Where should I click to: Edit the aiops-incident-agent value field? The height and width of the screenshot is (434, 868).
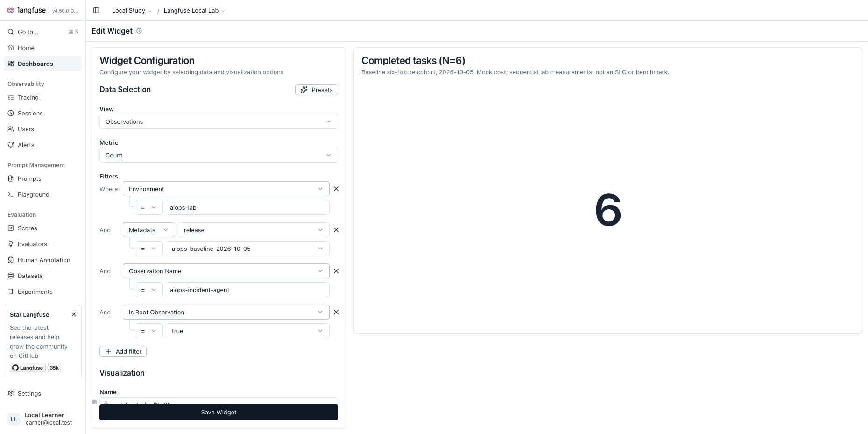[x=247, y=290]
